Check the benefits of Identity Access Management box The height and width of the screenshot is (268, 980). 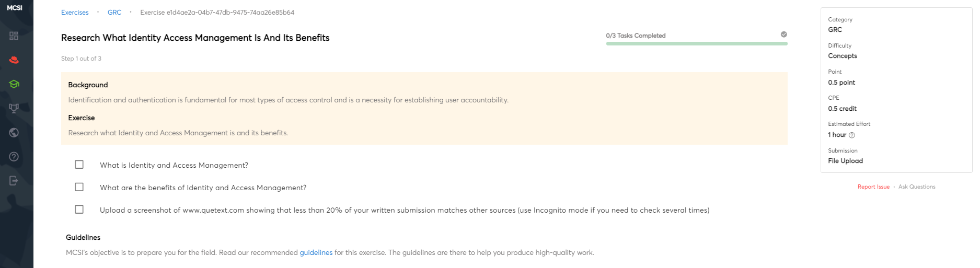click(79, 187)
